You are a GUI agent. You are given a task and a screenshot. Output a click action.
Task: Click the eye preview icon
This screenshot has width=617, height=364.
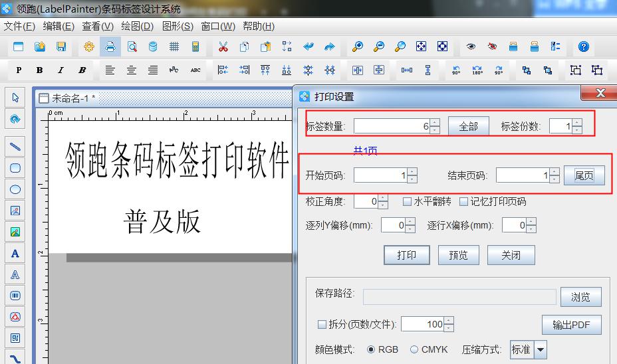pyautogui.click(x=471, y=46)
